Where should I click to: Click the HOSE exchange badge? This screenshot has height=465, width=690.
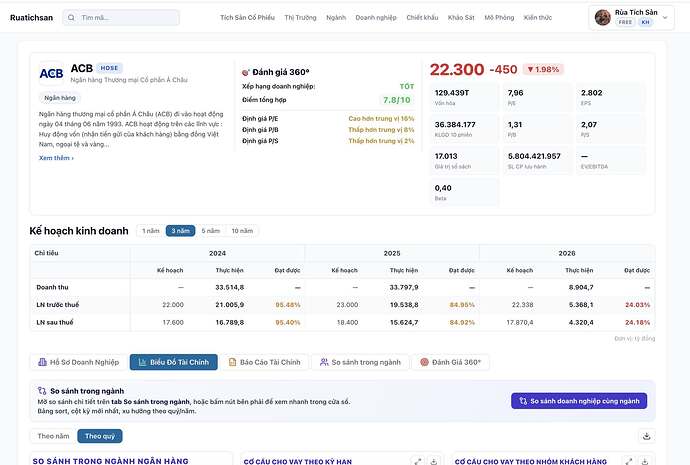(x=109, y=68)
